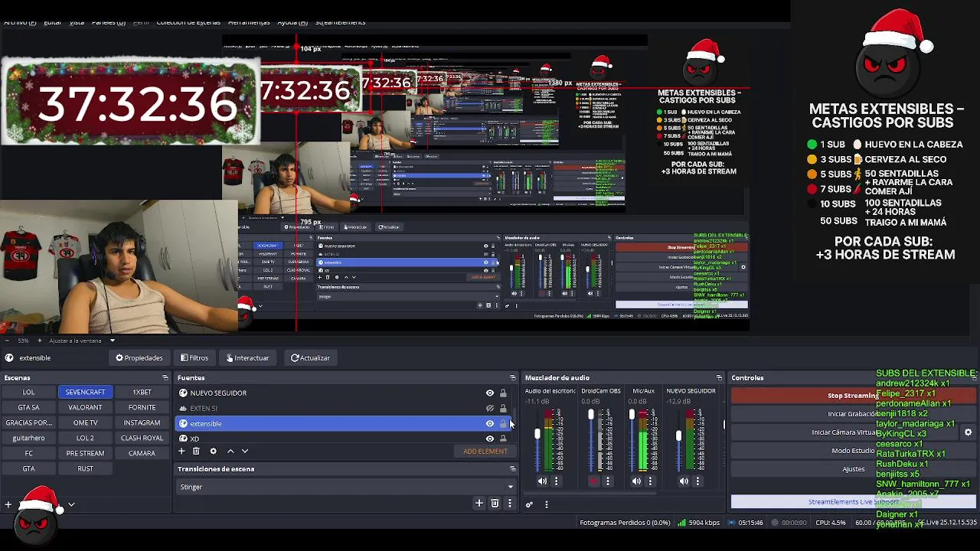Switch to the CLASH ROYAL scene
Viewport: 980px width, 551px height.
click(142, 438)
